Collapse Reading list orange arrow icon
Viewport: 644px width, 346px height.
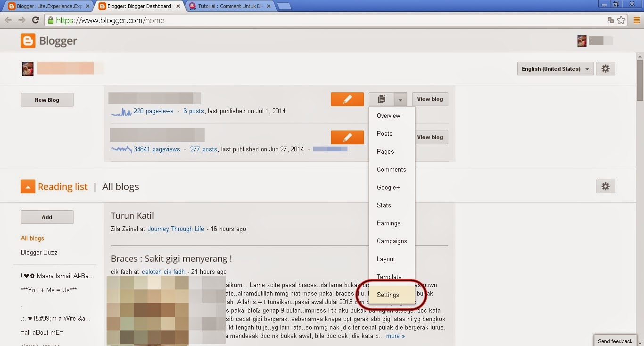[x=28, y=187]
